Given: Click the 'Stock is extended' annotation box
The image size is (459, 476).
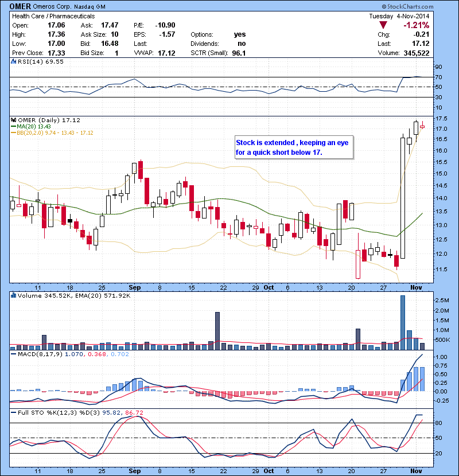Looking at the screenshot, I should [x=294, y=147].
